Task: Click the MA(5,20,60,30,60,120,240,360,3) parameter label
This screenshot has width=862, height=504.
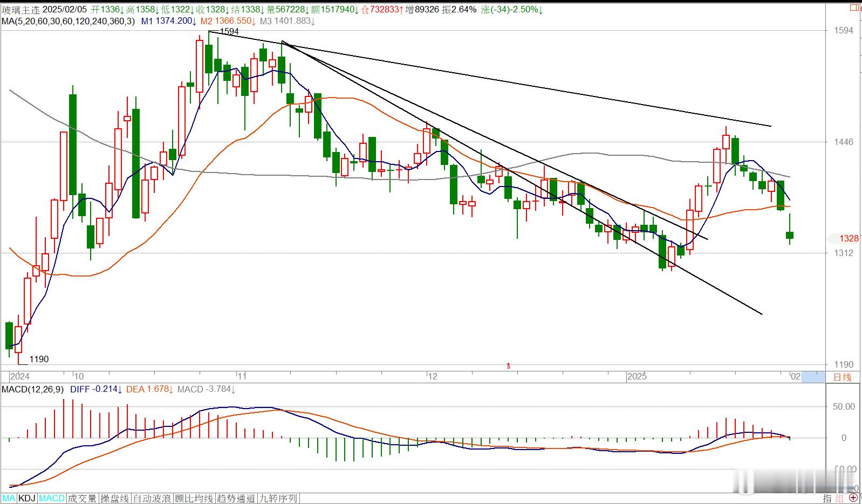Action: point(68,21)
